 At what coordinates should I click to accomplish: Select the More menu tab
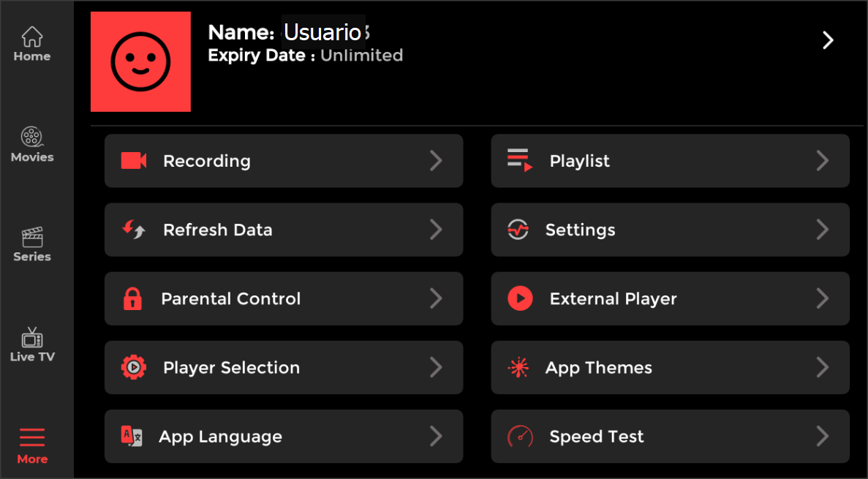[32, 445]
